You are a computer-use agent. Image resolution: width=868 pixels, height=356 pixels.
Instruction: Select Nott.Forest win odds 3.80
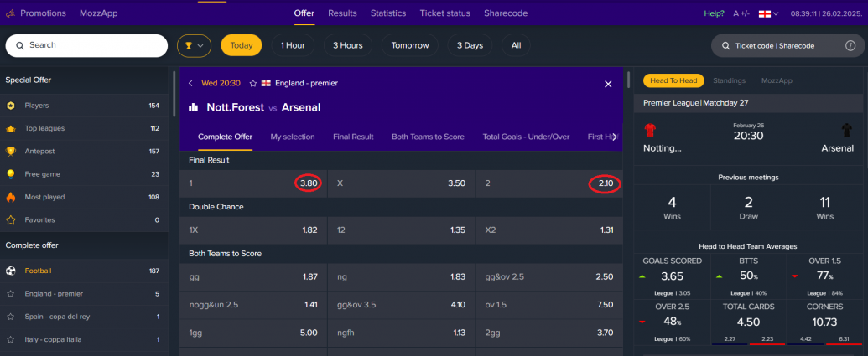coord(309,183)
